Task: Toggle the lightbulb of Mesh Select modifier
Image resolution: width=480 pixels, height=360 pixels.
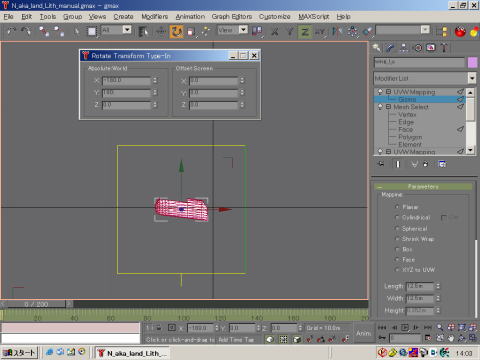Action: coord(380,107)
